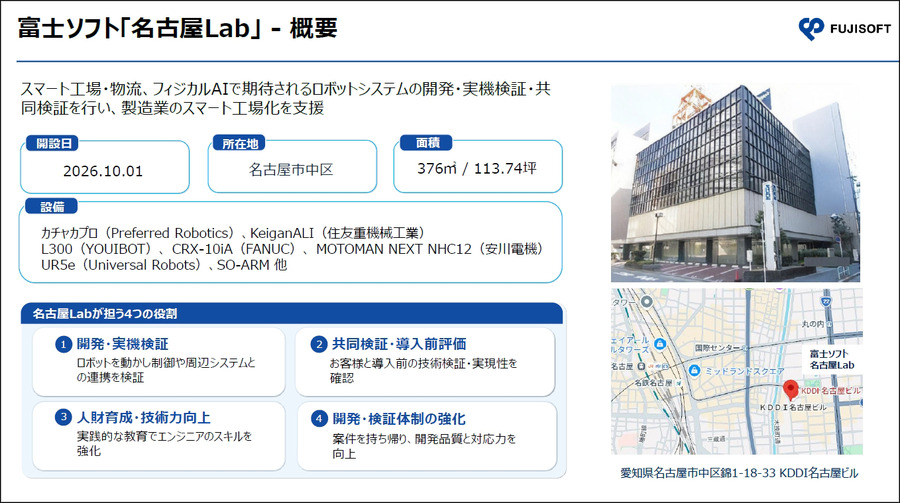Click the 開設日 label
The width and height of the screenshot is (900, 503).
coord(53,144)
